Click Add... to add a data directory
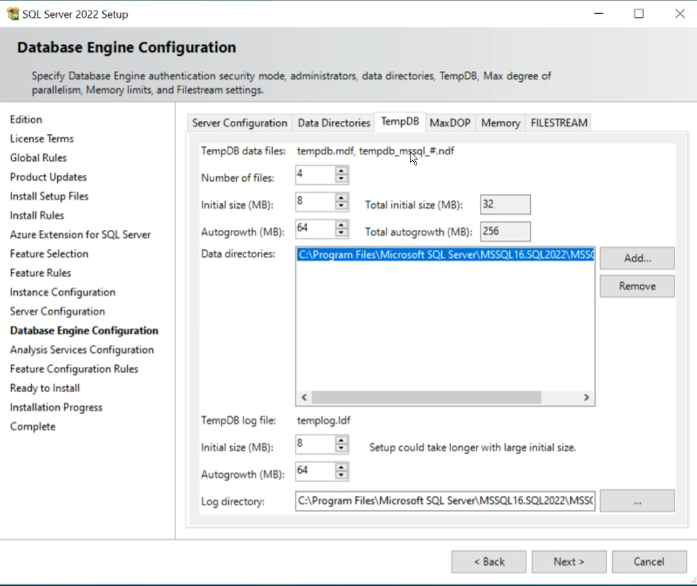The image size is (697, 586). (637, 258)
